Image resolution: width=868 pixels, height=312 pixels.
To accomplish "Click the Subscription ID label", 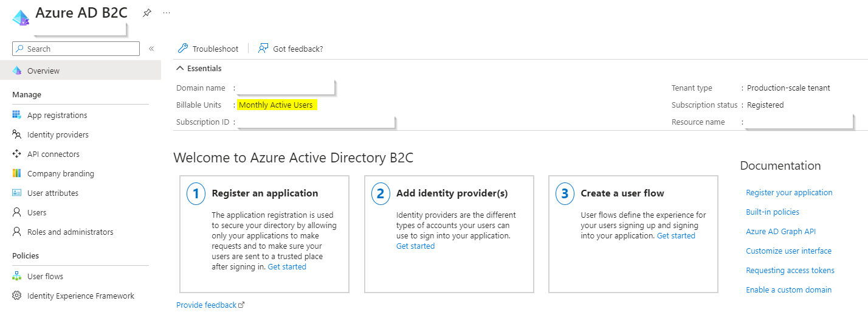I will click(203, 122).
